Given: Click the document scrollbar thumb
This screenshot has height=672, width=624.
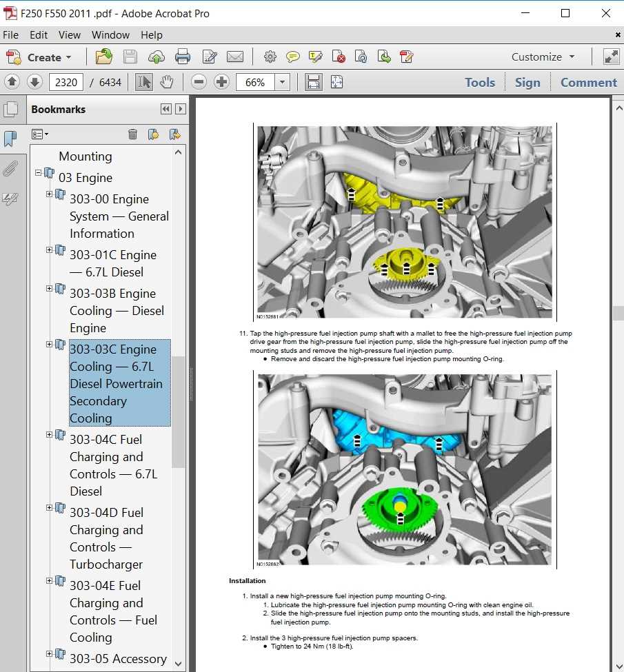Looking at the screenshot, I should [x=618, y=314].
